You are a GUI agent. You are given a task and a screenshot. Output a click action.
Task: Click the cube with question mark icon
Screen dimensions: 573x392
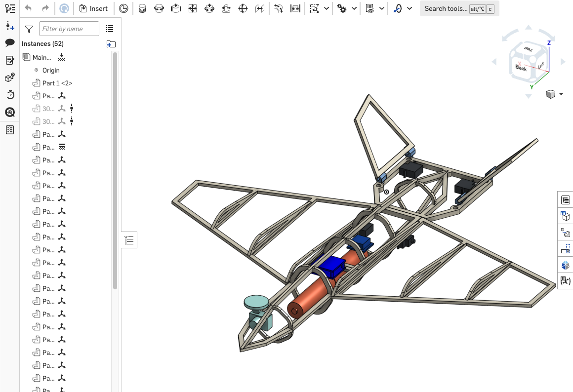point(10,78)
